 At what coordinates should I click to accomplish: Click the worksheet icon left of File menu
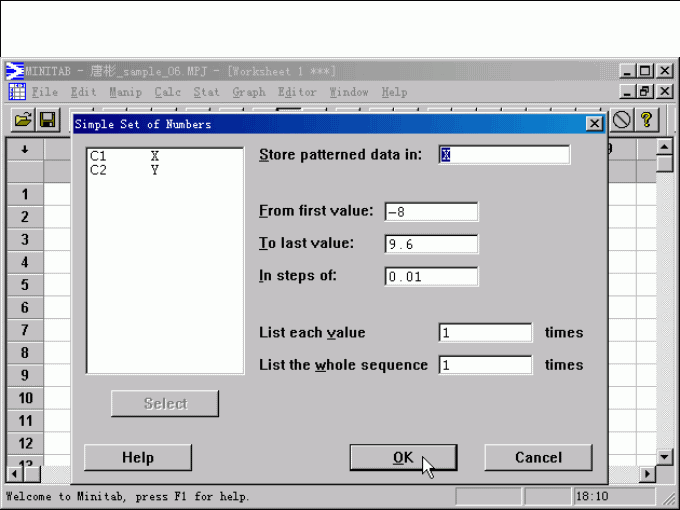click(17, 92)
